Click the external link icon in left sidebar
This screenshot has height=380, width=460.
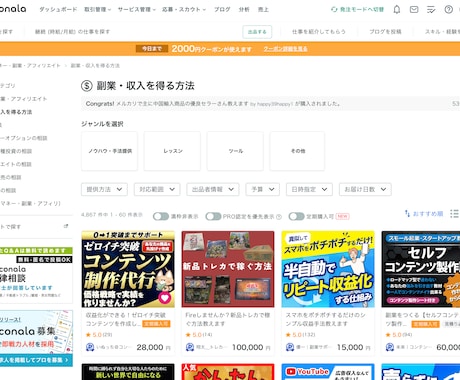tap(66, 226)
